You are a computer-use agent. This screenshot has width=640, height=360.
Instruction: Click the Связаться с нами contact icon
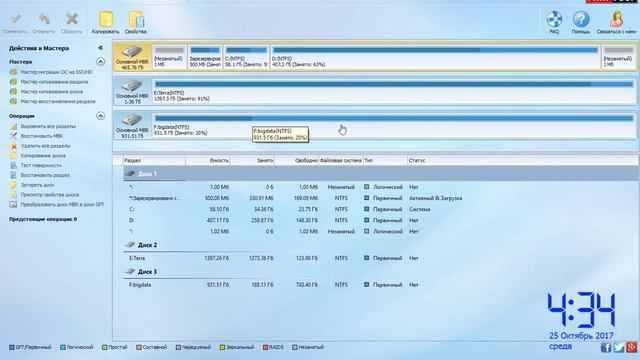click(616, 23)
